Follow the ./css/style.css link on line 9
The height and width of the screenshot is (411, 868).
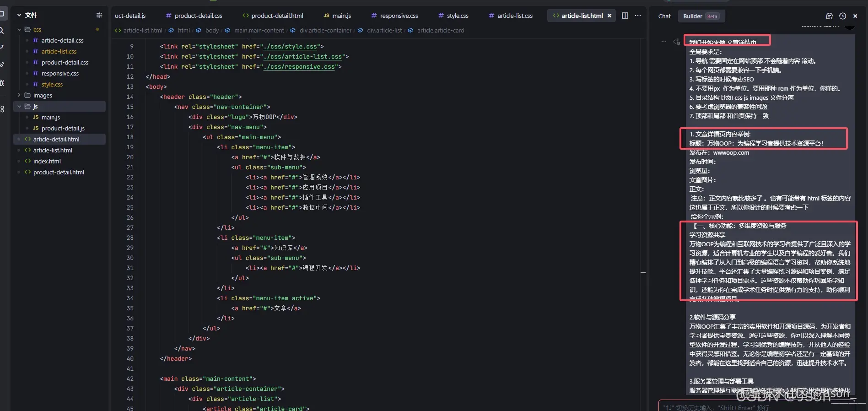click(x=291, y=46)
